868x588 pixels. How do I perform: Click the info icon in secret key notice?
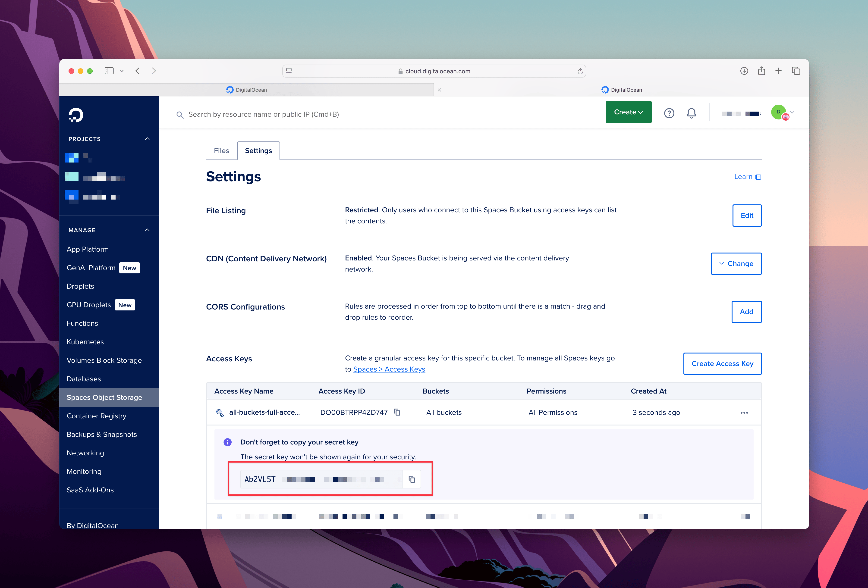[227, 442]
